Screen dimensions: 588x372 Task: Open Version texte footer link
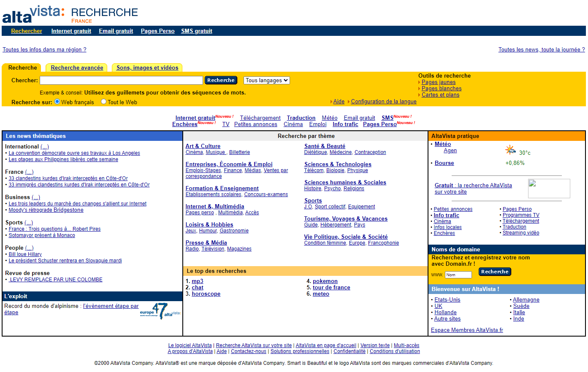(x=375, y=345)
